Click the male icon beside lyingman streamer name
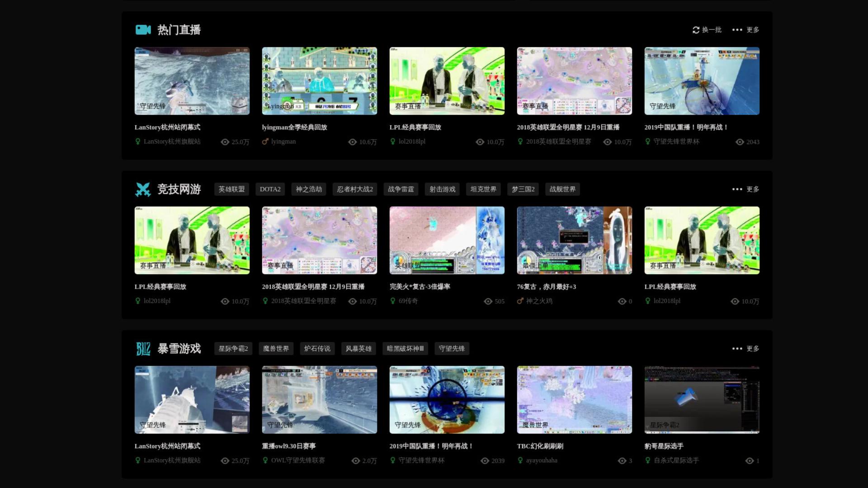 coord(265,141)
